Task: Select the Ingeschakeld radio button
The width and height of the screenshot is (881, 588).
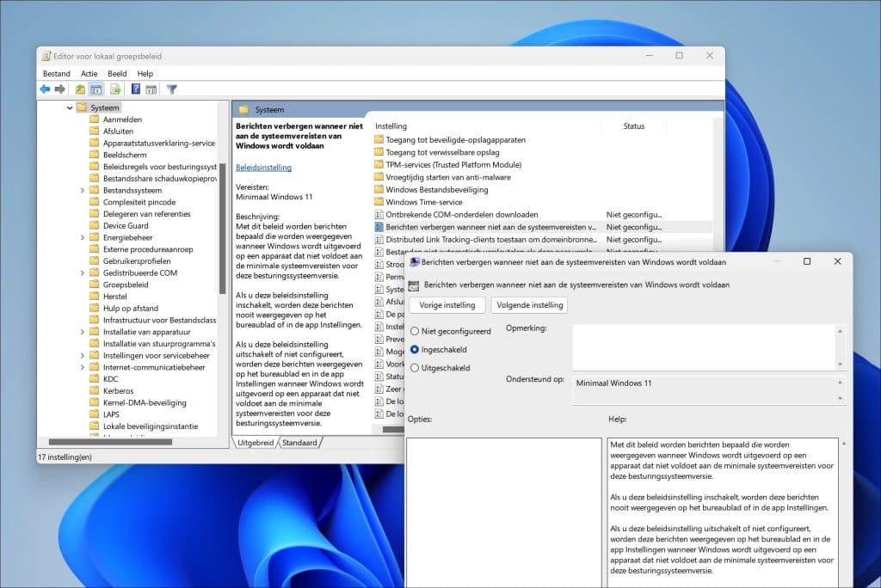Action: pyautogui.click(x=415, y=349)
